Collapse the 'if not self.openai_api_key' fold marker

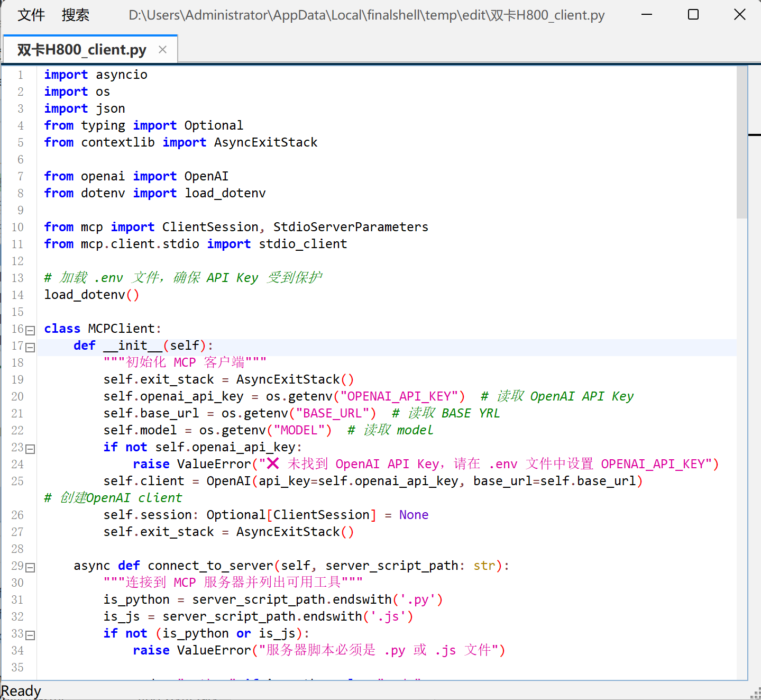[30, 449]
